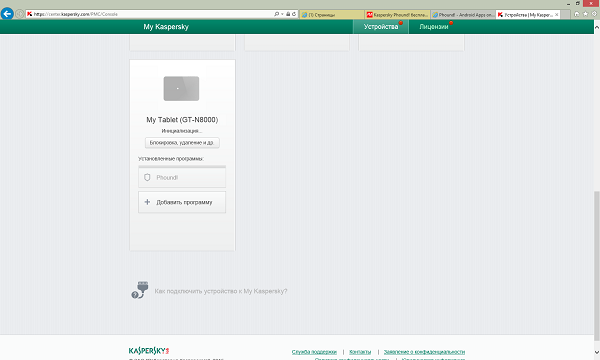Click the browser Home icon

[577, 14]
